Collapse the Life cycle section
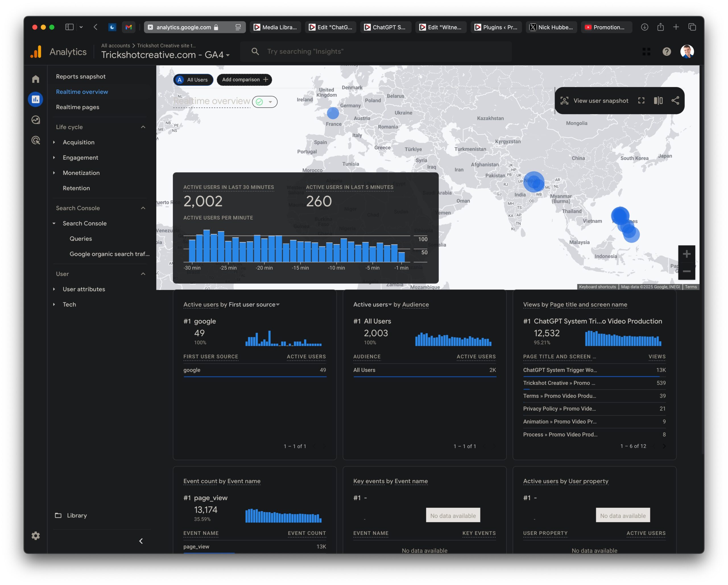The image size is (728, 585). [143, 127]
